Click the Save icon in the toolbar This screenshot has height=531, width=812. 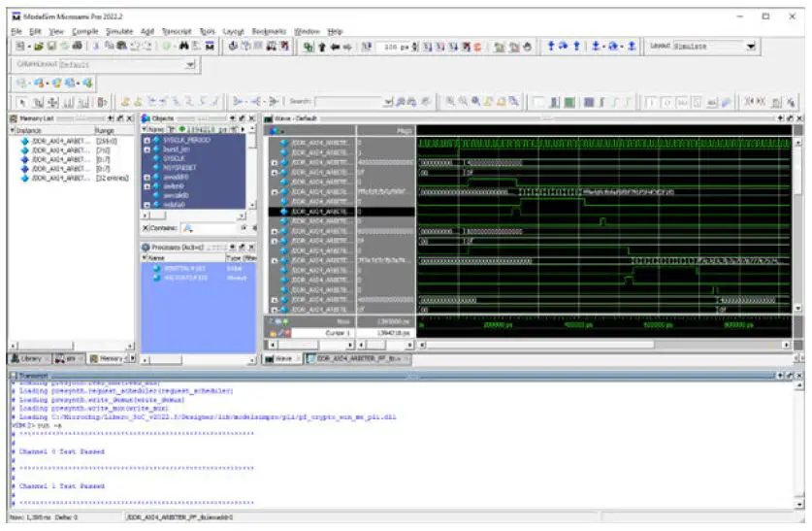(51, 47)
